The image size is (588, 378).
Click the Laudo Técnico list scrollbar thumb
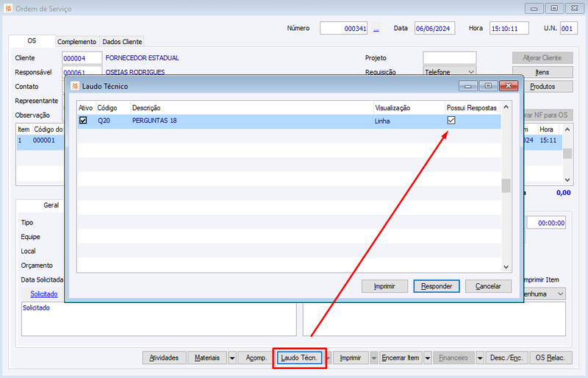point(506,186)
